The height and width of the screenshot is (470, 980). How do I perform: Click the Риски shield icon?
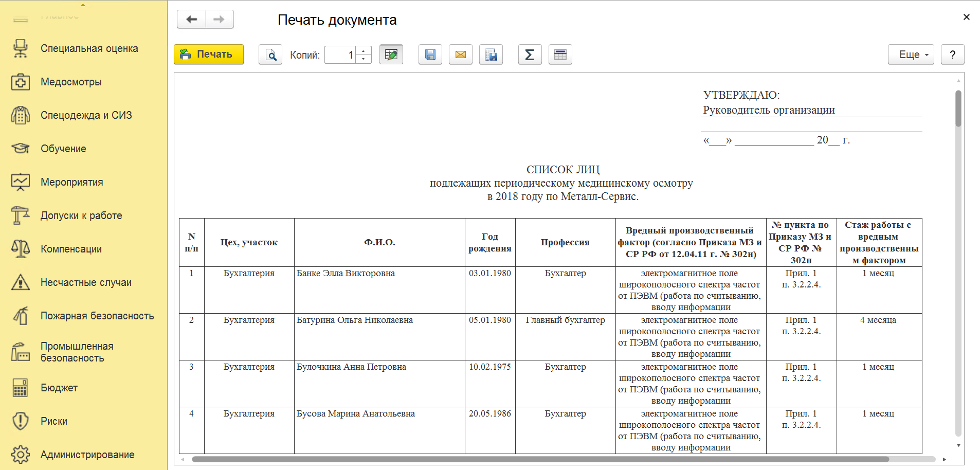(21, 421)
